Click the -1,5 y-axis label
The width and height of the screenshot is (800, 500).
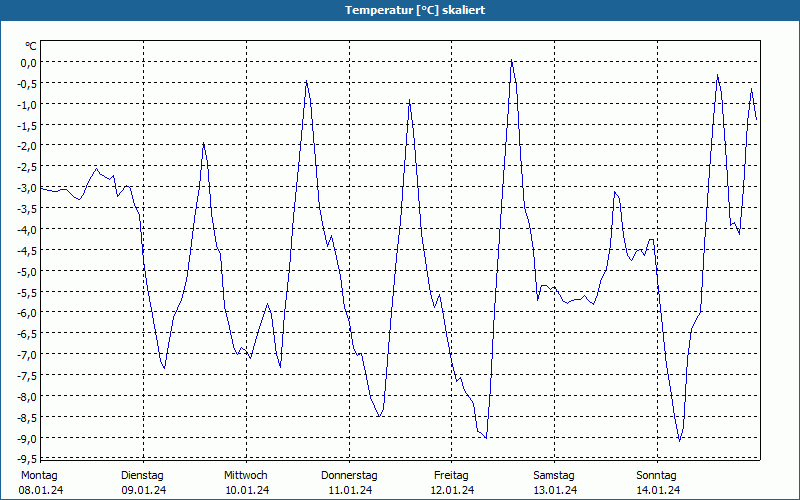coord(27,125)
